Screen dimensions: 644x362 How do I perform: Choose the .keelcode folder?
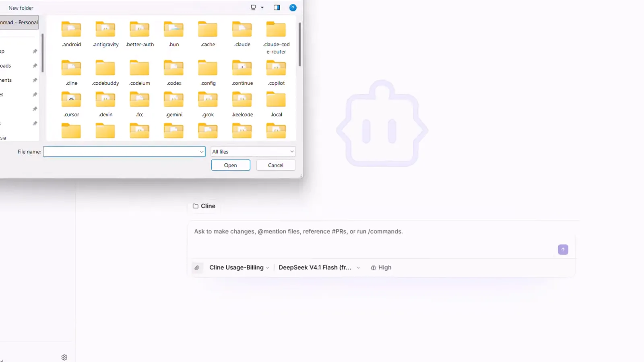click(x=242, y=105)
